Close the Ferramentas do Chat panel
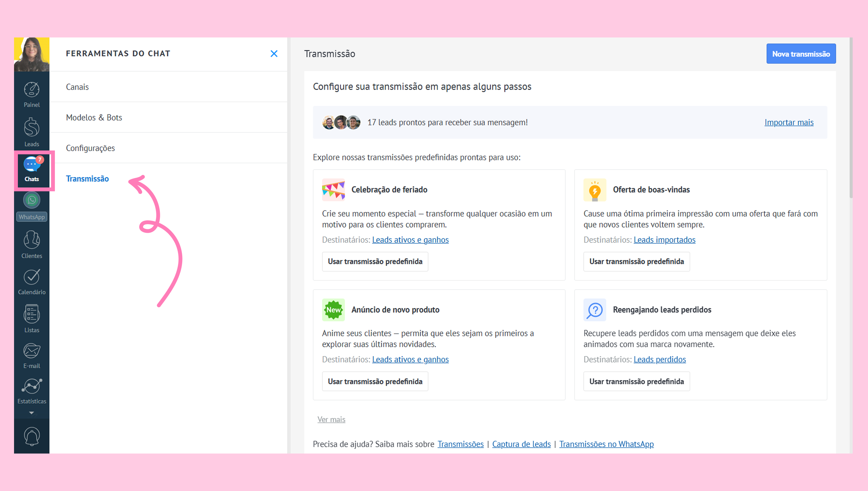 pos(274,54)
